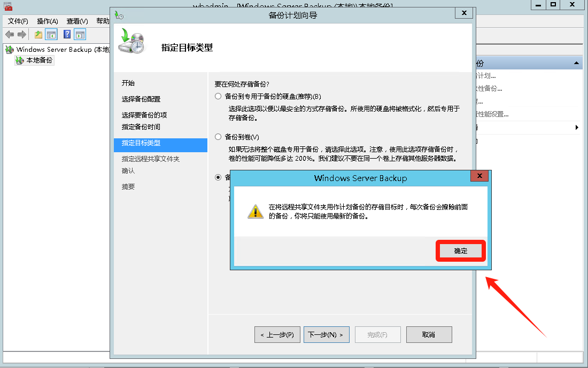This screenshot has height=368, width=588.
Task: Click the Up one level folder icon
Action: (x=38, y=35)
